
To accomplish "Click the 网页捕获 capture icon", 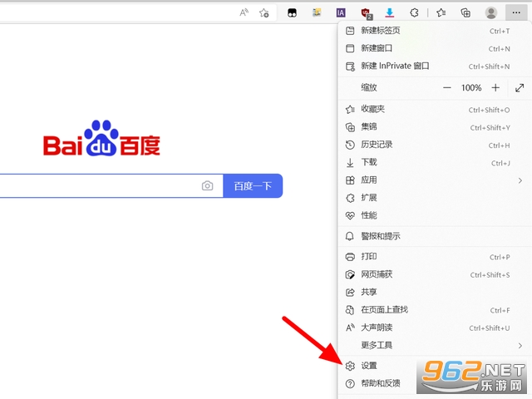I will [x=350, y=274].
